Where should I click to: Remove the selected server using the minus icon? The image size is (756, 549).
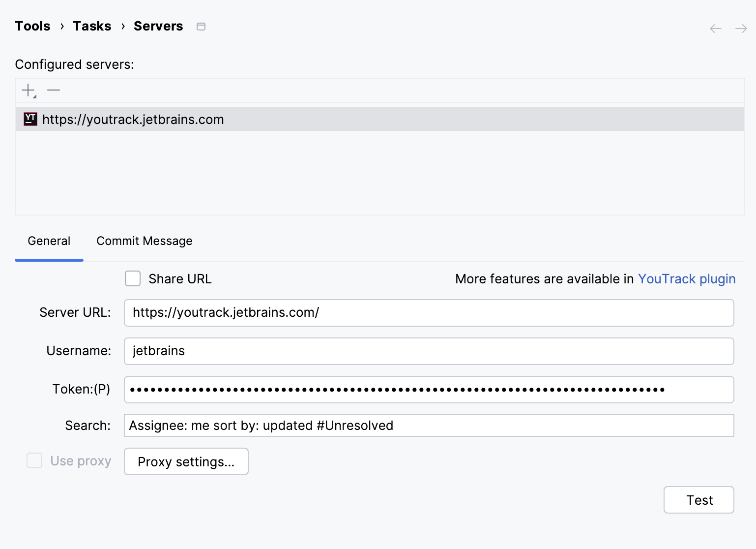click(x=53, y=90)
